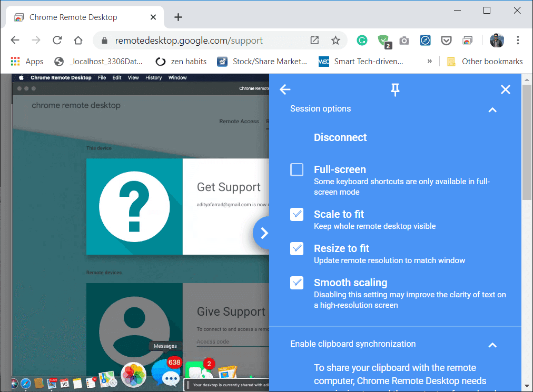Open the browser home page icon

(x=78, y=41)
